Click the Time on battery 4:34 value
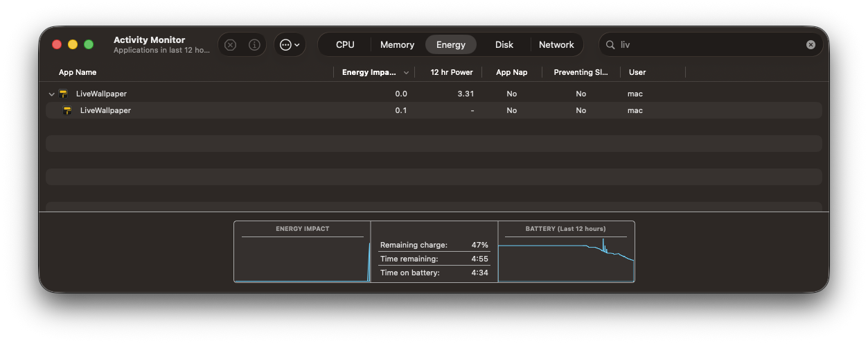 point(480,273)
